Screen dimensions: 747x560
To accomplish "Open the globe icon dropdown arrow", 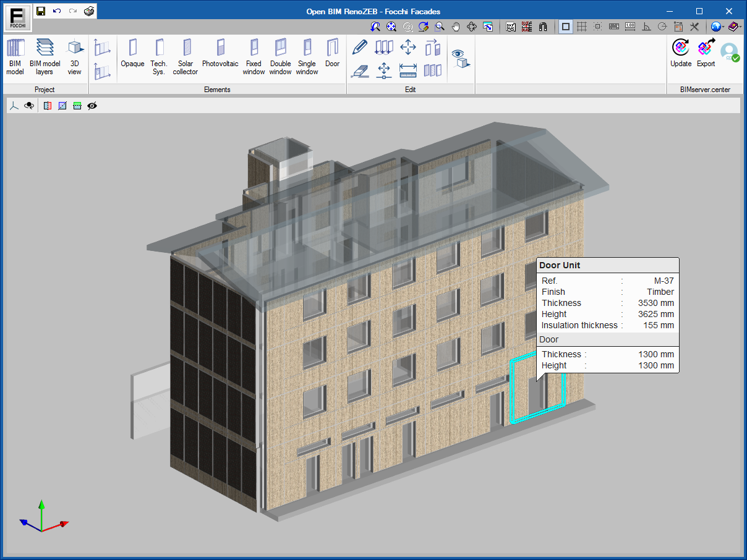I will tap(723, 27).
